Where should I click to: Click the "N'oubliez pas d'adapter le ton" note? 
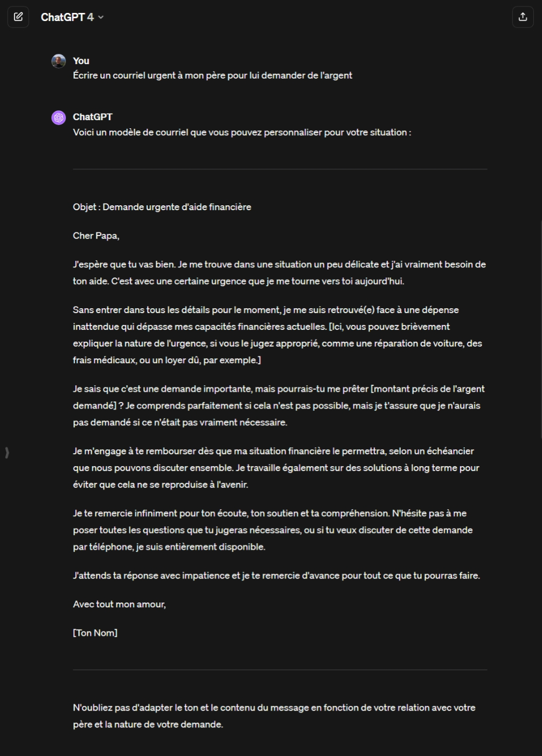coord(274,716)
